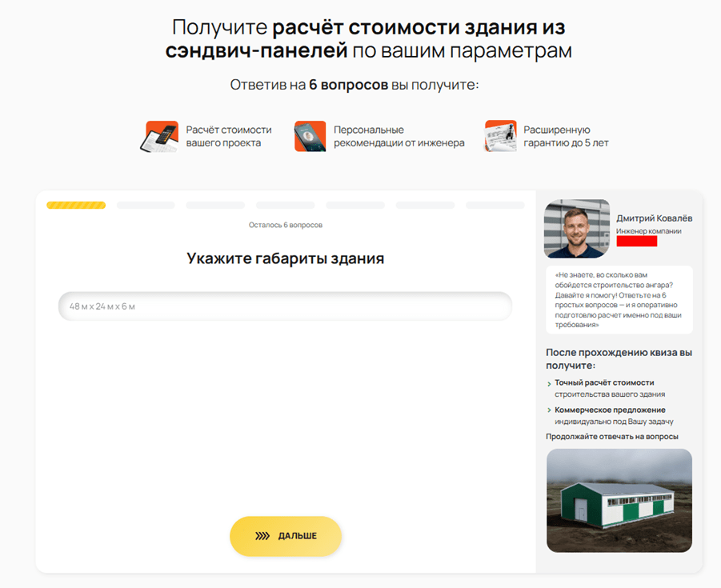This screenshot has width=721, height=588.
Task: Focus the building dimensions input field
Action: pyautogui.click(x=284, y=306)
